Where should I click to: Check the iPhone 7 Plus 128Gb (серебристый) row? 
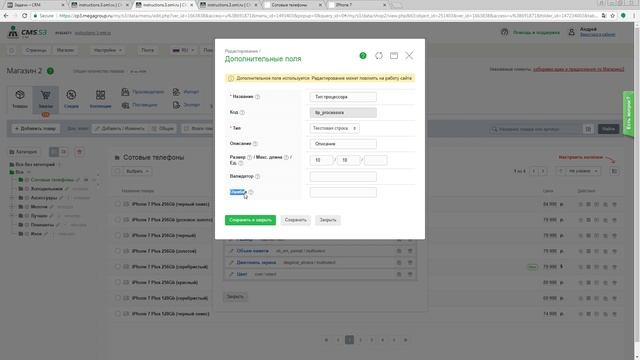pyautogui.click(x=118, y=298)
